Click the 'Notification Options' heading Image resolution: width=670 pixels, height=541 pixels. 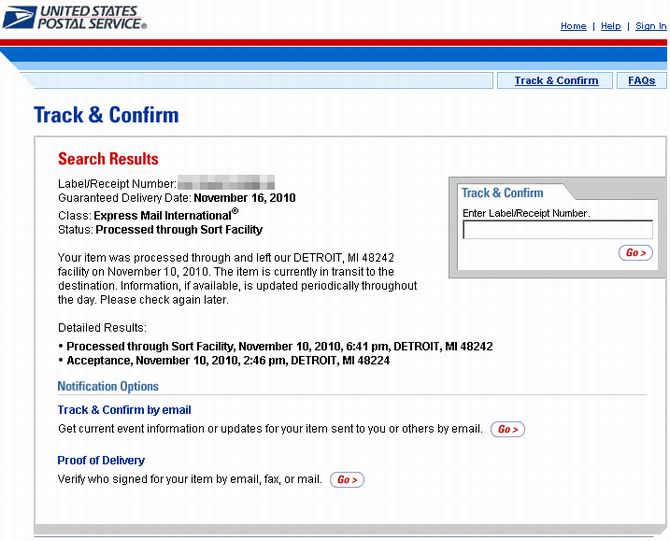(108, 386)
